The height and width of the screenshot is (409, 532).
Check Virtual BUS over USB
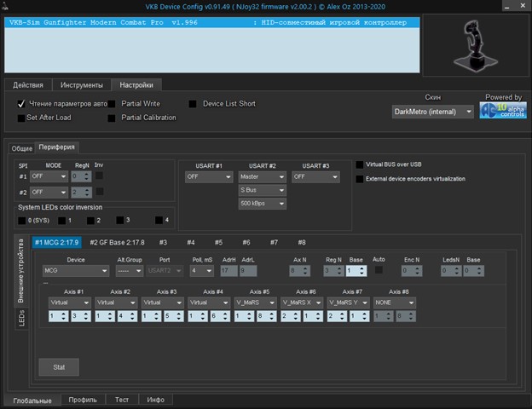coord(359,164)
